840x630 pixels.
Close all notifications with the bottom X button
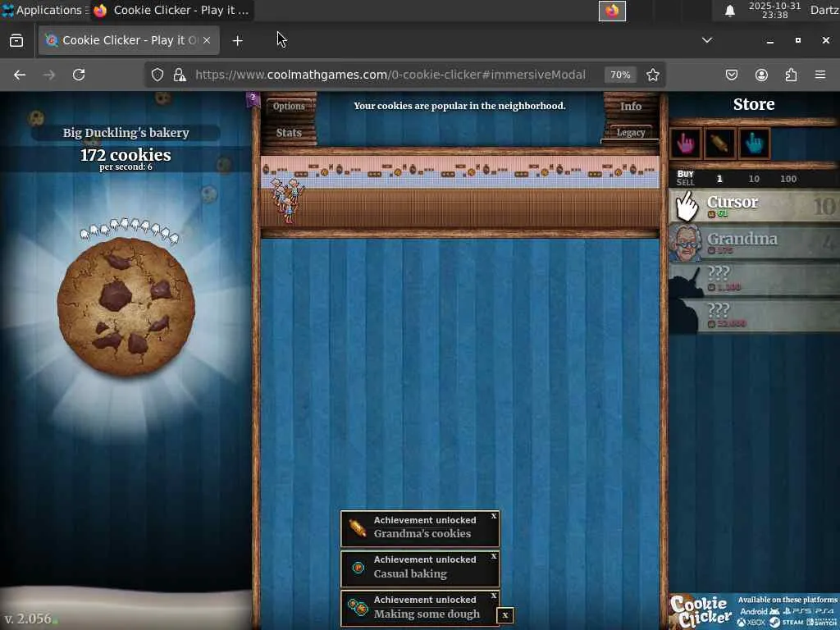click(505, 615)
